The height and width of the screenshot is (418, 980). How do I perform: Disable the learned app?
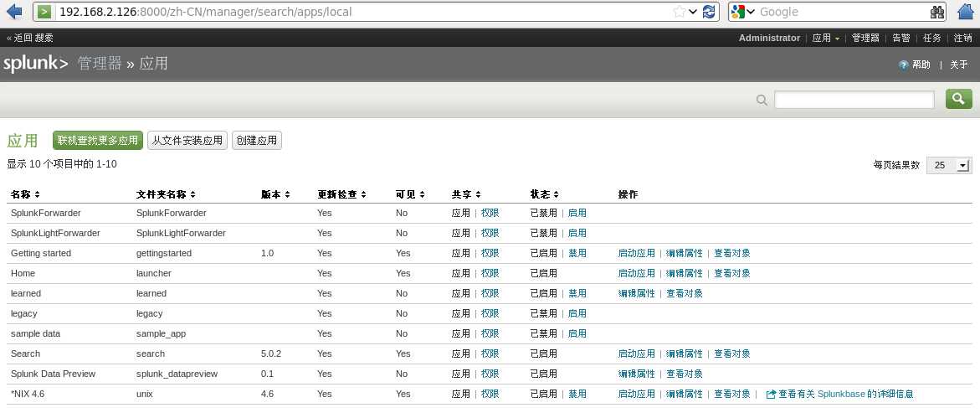[577, 293]
